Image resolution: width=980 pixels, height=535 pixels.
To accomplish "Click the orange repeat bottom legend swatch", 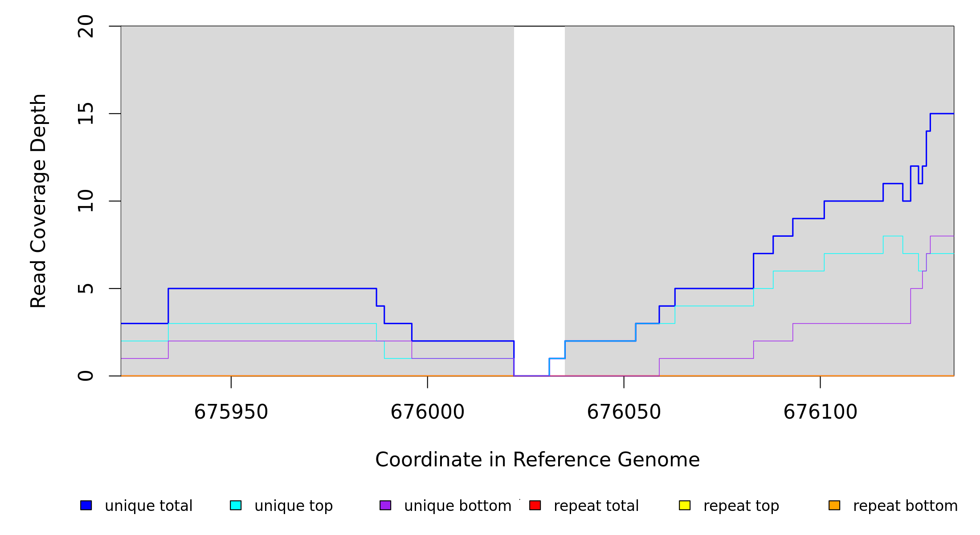I will pyautogui.click(x=834, y=505).
